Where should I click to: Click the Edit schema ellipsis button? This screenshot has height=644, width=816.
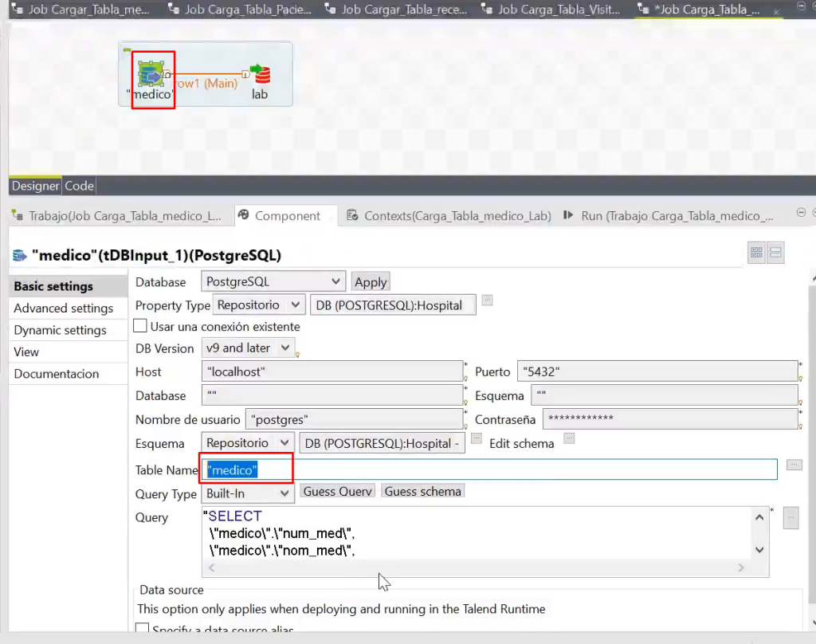[x=569, y=438]
